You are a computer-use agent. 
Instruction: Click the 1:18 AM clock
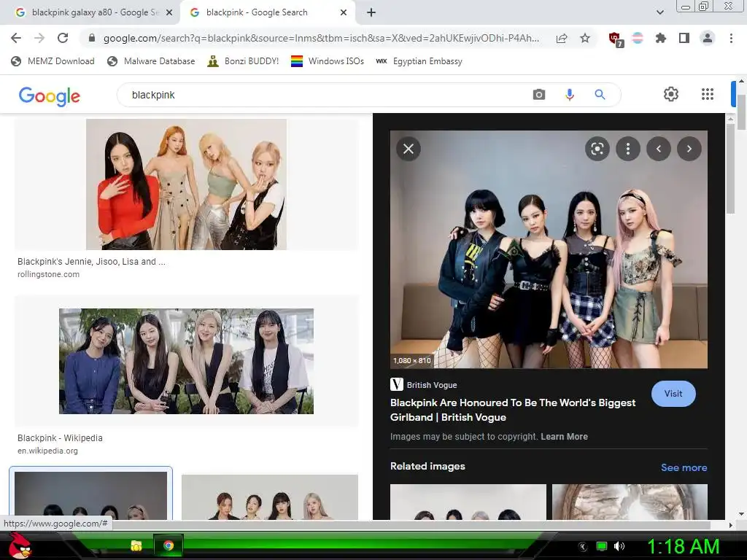683,546
